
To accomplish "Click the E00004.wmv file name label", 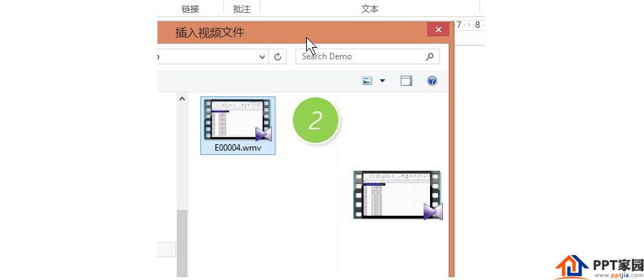I will click(238, 148).
